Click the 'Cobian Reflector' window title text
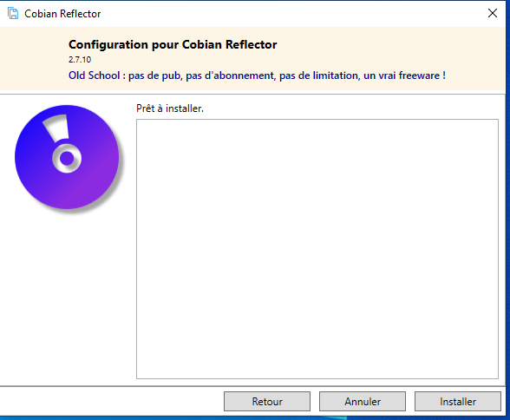The width and height of the screenshot is (510, 420). click(x=62, y=14)
